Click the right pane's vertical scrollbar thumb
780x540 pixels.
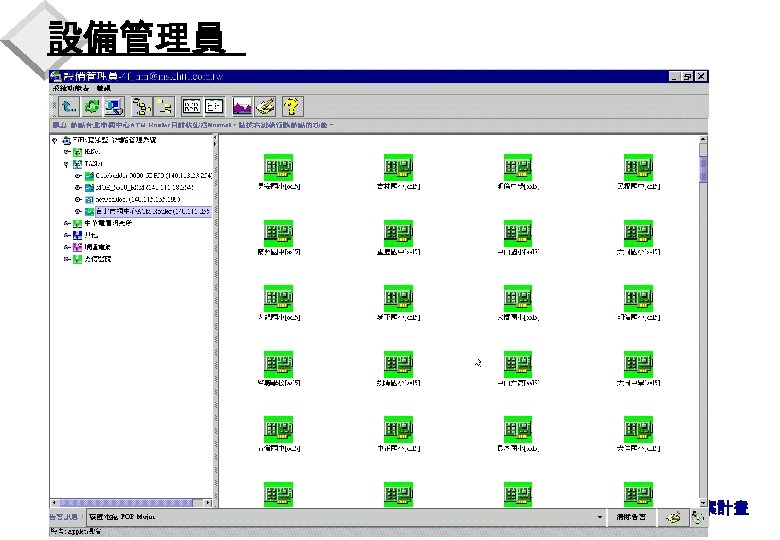[703, 169]
